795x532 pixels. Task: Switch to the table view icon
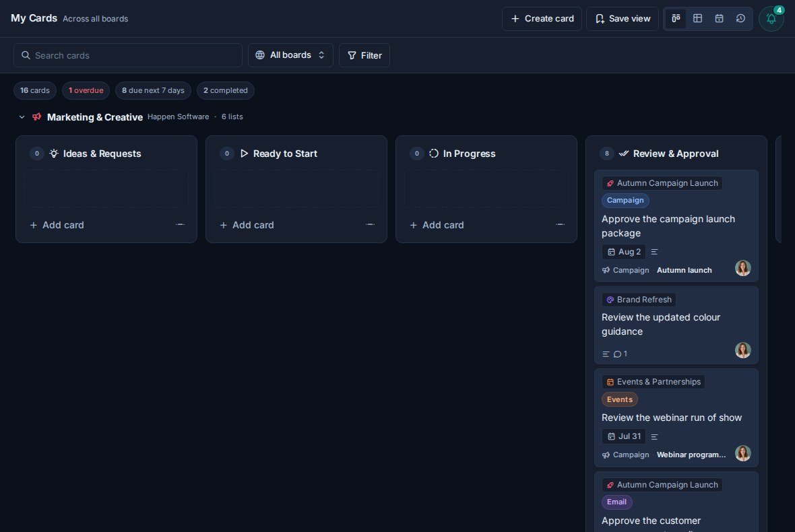(x=698, y=19)
